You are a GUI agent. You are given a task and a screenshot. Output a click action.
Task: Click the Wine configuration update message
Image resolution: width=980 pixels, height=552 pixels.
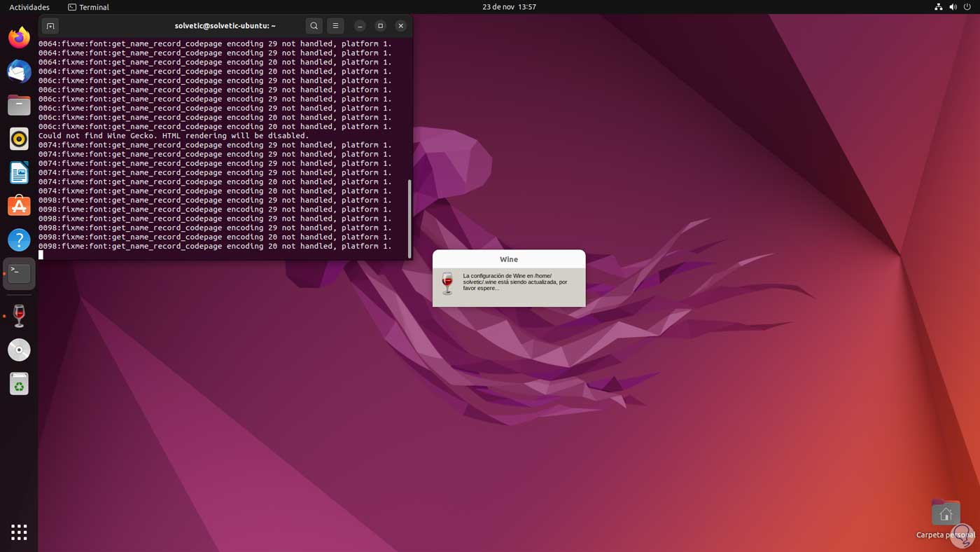[516, 282]
